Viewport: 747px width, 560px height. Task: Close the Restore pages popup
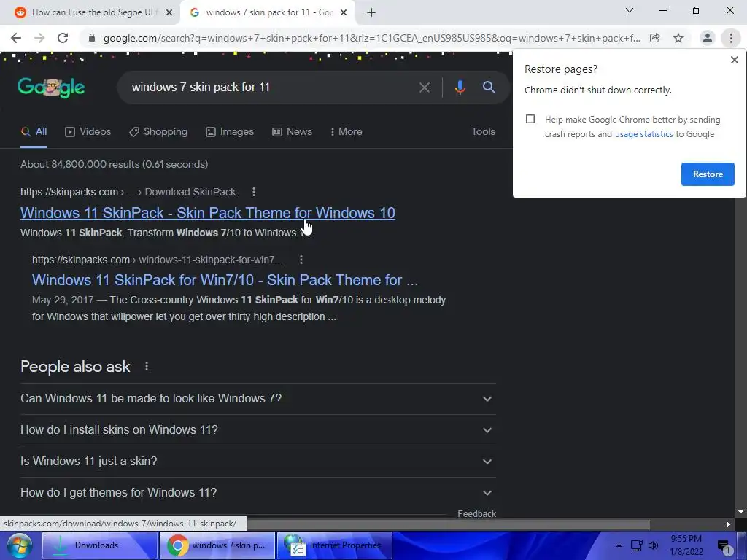tap(734, 60)
